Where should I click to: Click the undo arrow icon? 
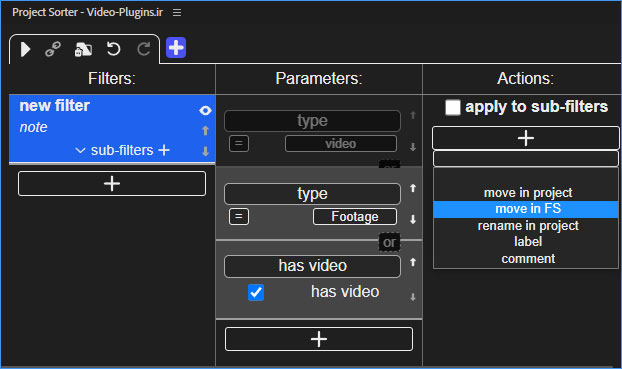point(113,49)
